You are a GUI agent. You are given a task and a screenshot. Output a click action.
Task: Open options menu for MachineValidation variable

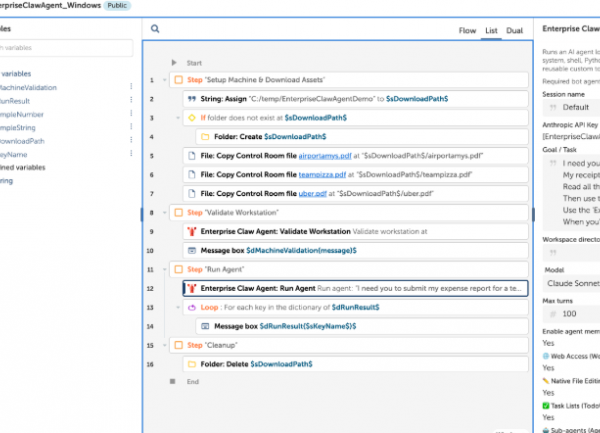coord(131,86)
